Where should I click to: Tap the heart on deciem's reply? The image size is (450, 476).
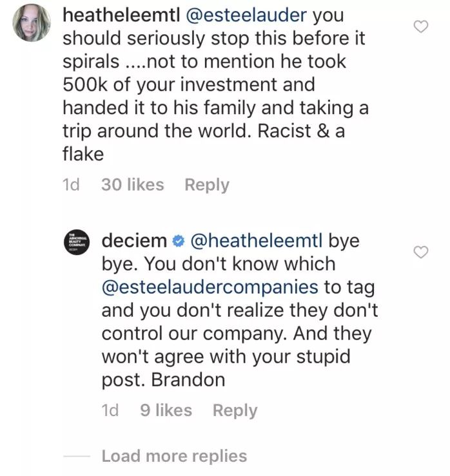pyautogui.click(x=420, y=252)
